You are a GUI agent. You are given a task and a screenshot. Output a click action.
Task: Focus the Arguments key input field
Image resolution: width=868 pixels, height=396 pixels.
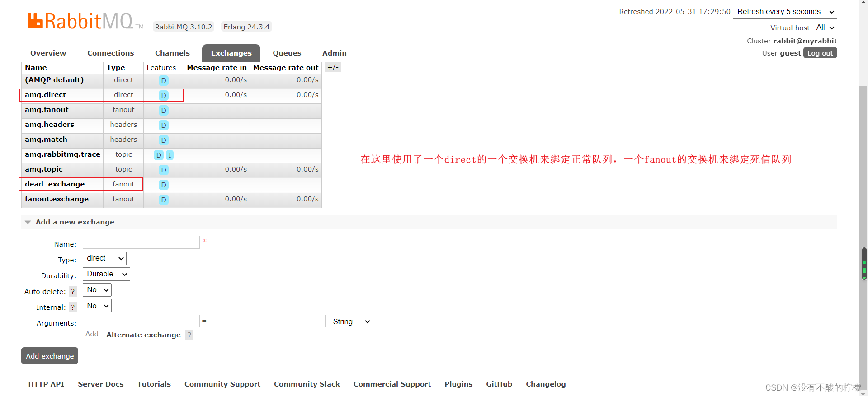click(141, 321)
